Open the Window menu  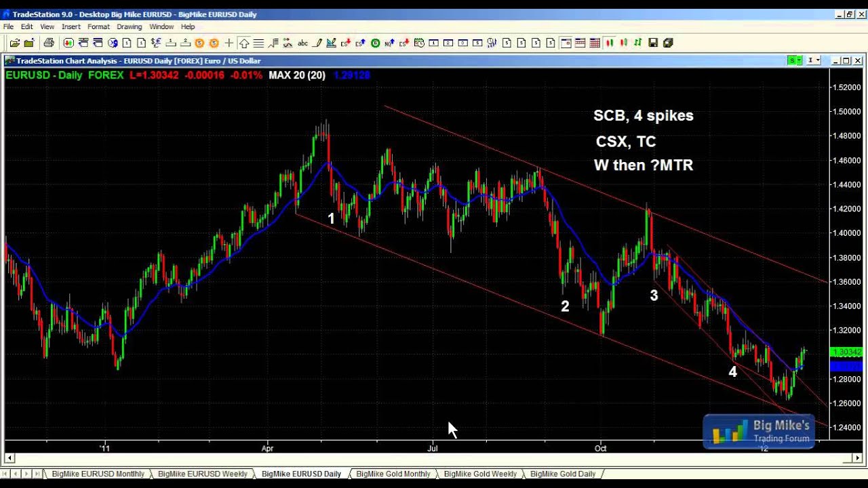coord(161,26)
